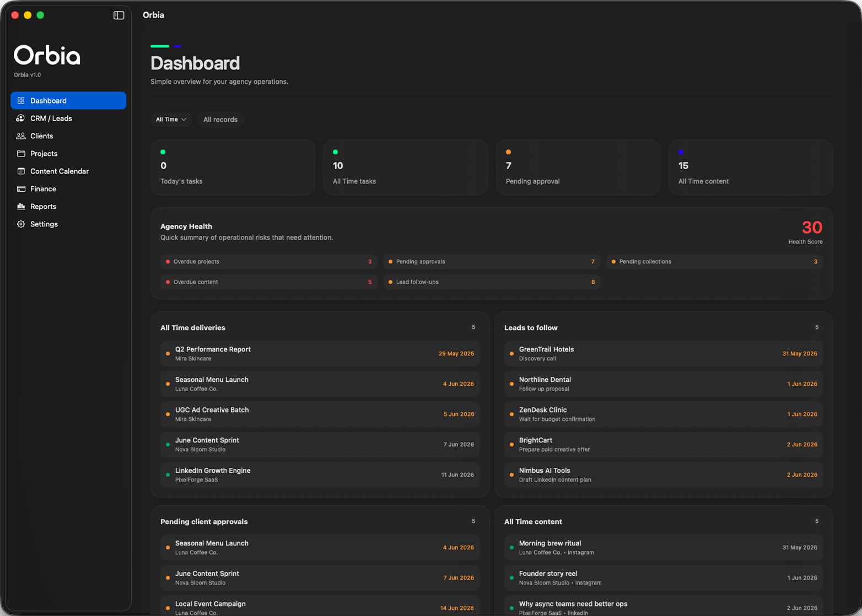The height and width of the screenshot is (616, 862).
Task: Click the 29 May 2026 due date
Action: (456, 354)
